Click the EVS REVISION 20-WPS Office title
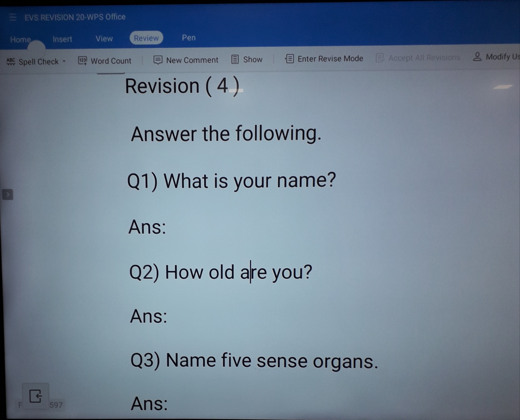520x420 pixels. [x=75, y=17]
